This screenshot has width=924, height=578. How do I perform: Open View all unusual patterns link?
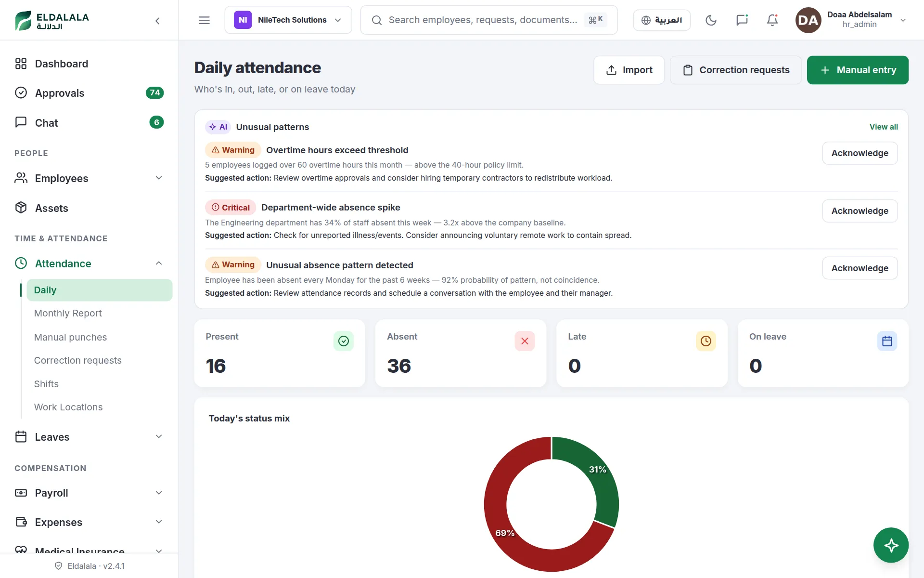tap(884, 127)
